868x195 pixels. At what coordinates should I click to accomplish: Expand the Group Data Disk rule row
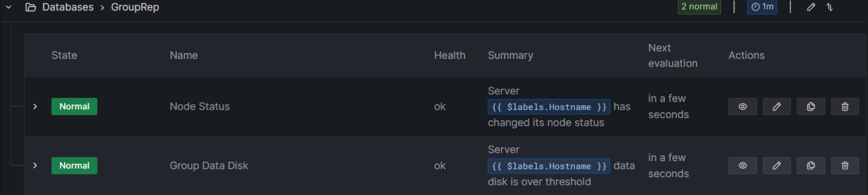pyautogui.click(x=35, y=166)
